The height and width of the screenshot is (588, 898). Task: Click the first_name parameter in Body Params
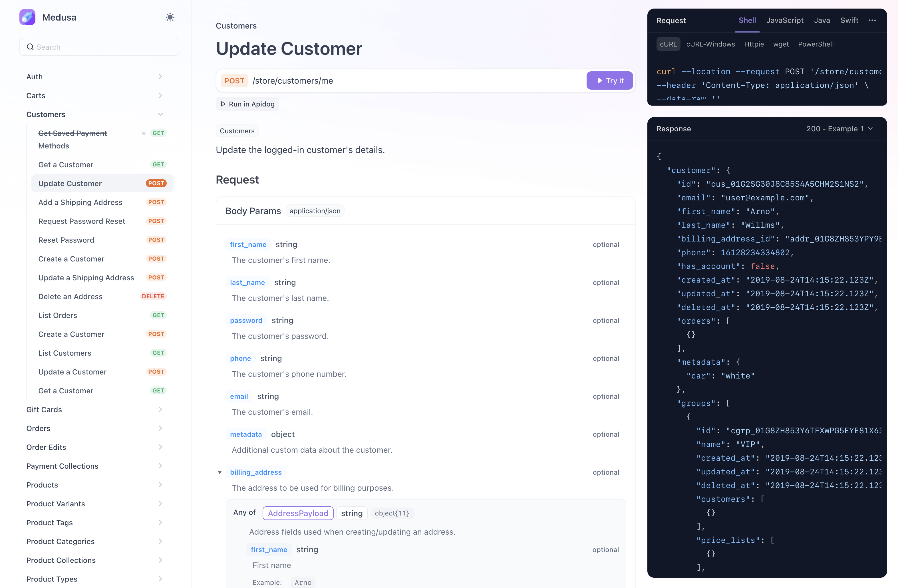pos(248,245)
